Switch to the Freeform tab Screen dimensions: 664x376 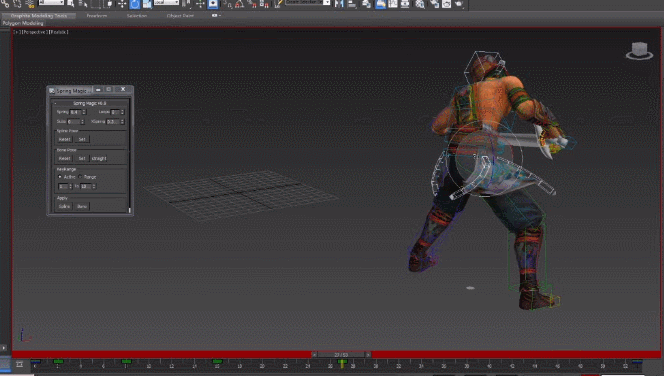tap(97, 16)
